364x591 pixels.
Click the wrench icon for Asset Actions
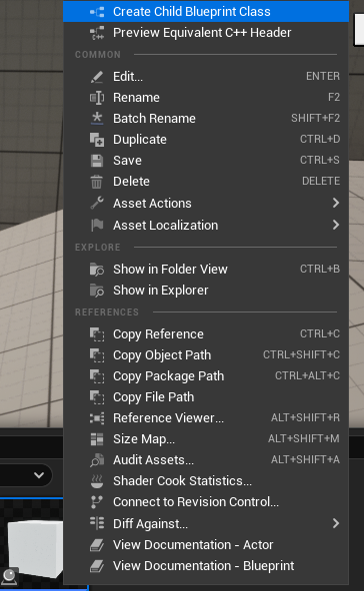(x=97, y=203)
